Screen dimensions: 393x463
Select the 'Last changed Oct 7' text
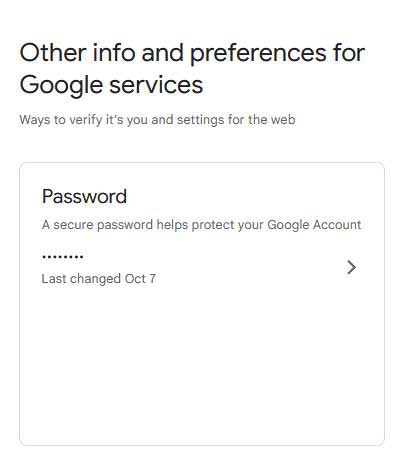coord(98,279)
